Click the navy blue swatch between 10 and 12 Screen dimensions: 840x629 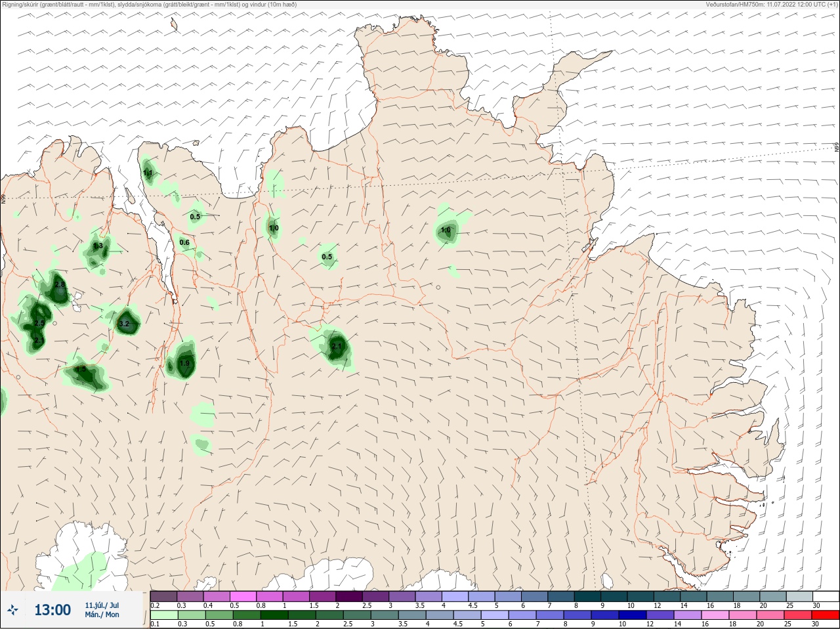(x=634, y=615)
